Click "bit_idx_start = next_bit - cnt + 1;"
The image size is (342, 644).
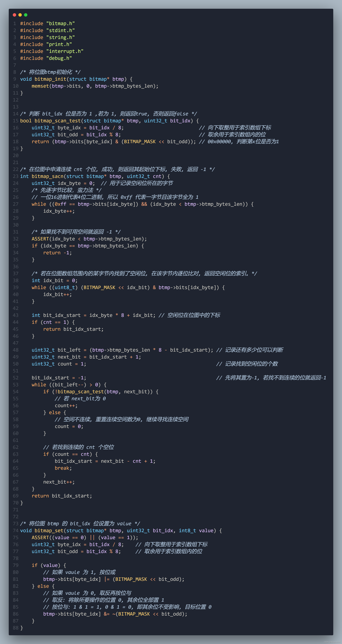105,461
